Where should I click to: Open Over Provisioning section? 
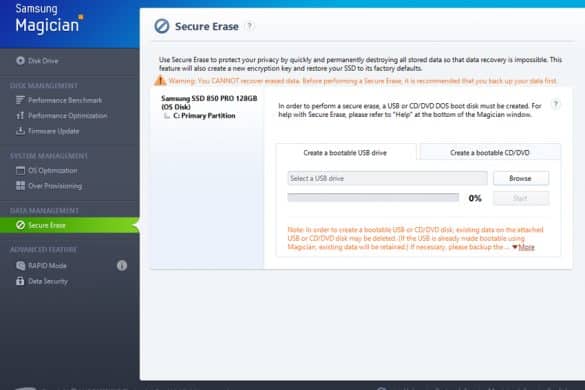pos(55,186)
